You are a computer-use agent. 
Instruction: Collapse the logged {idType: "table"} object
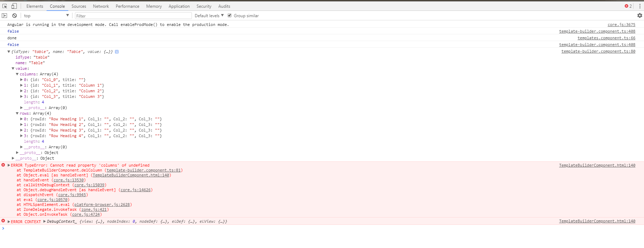pyautogui.click(x=9, y=52)
